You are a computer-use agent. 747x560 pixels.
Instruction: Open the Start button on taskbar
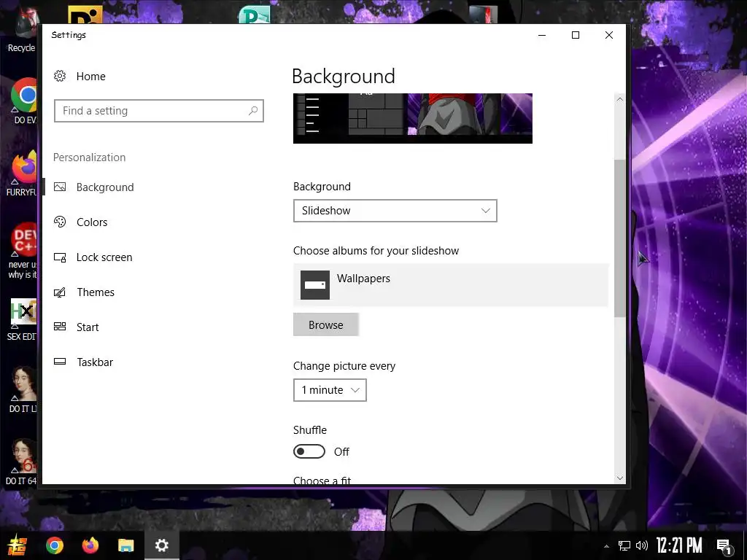[18, 545]
